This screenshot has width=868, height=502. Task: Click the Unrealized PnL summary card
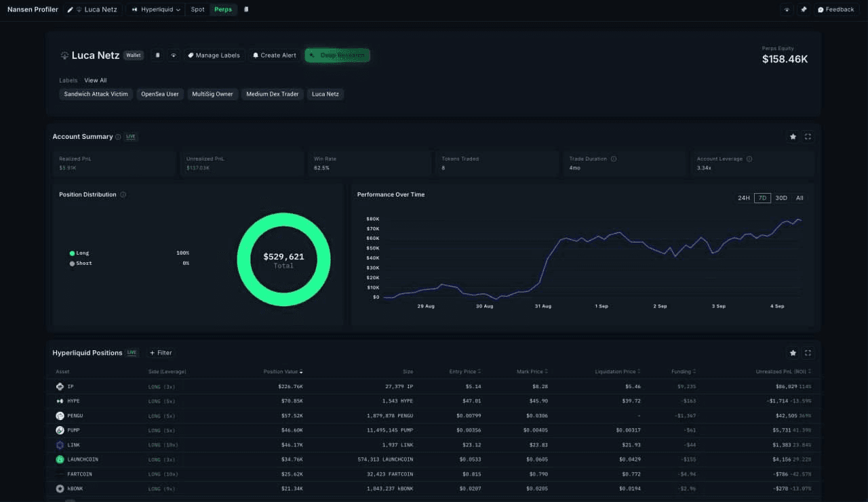(241, 163)
